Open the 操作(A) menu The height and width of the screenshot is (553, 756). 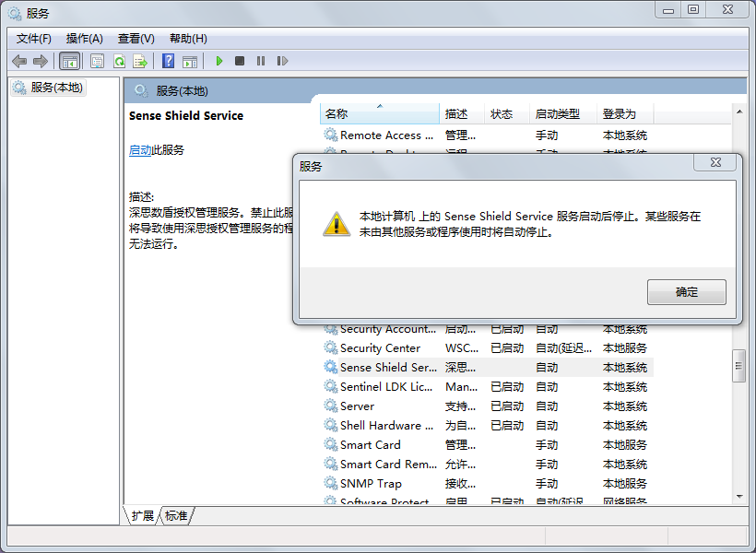[x=85, y=39]
